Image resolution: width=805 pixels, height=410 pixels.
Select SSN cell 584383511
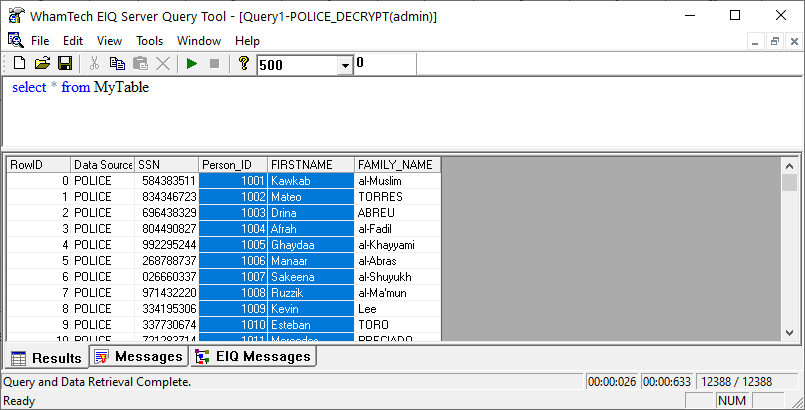tap(166, 181)
